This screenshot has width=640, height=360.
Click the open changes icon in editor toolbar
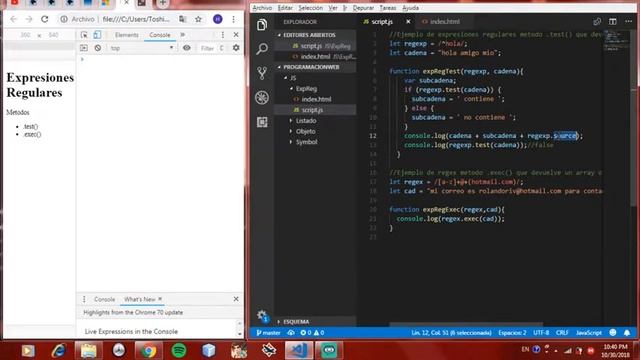pyautogui.click(x=597, y=22)
